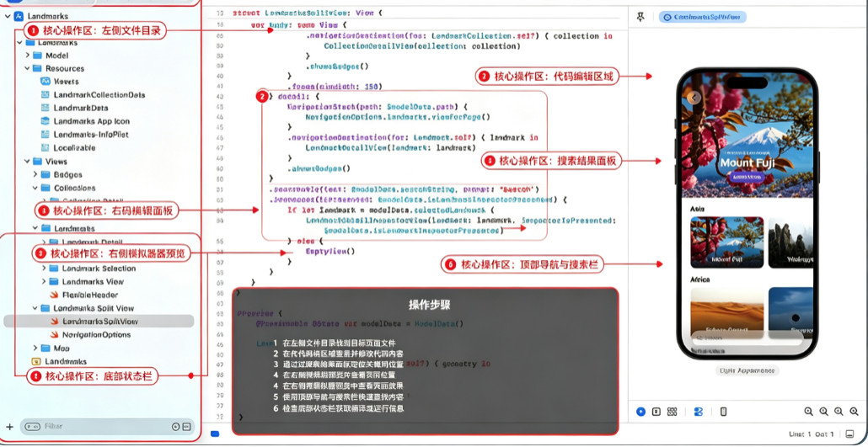Viewport: 868px width, 447px height.
Task: Zoom in the canvas using rightmost magnifier
Action: point(855,412)
